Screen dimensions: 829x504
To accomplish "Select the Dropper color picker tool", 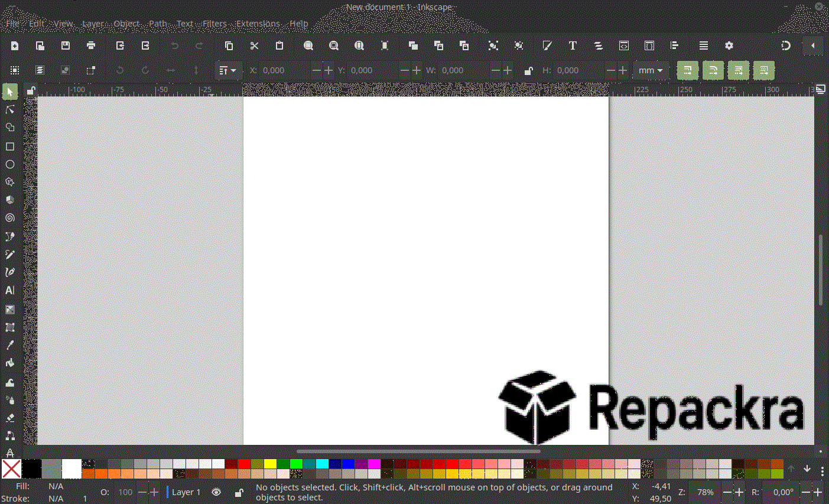I will (x=10, y=345).
